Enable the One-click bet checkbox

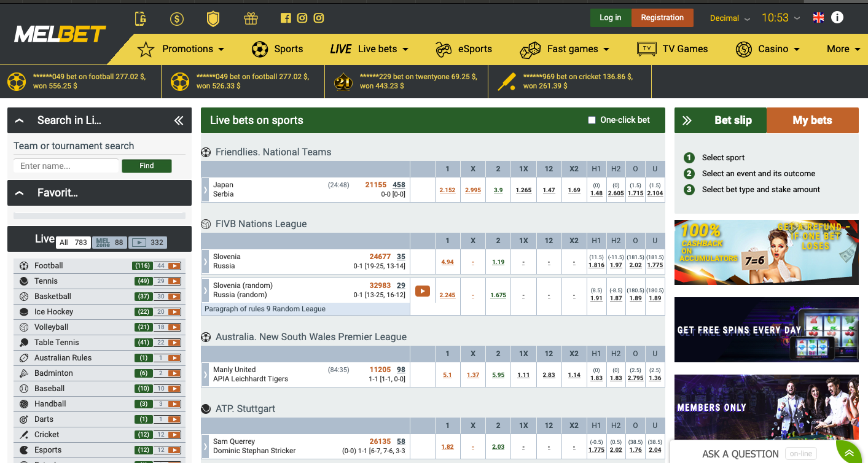pos(592,120)
